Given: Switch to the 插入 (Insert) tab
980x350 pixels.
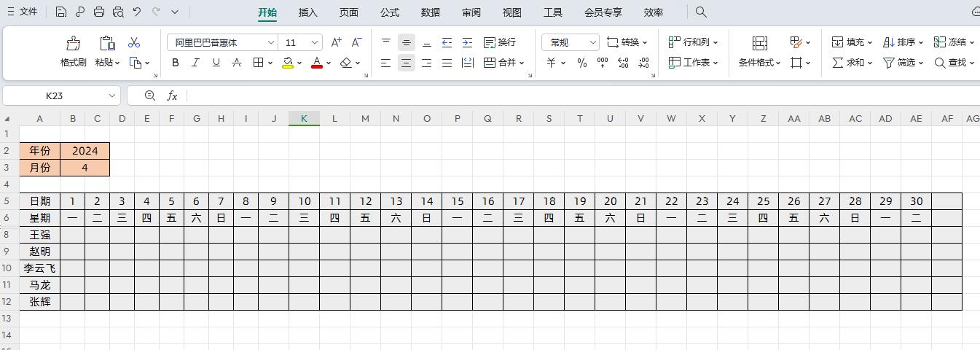Looking at the screenshot, I should click(308, 12).
